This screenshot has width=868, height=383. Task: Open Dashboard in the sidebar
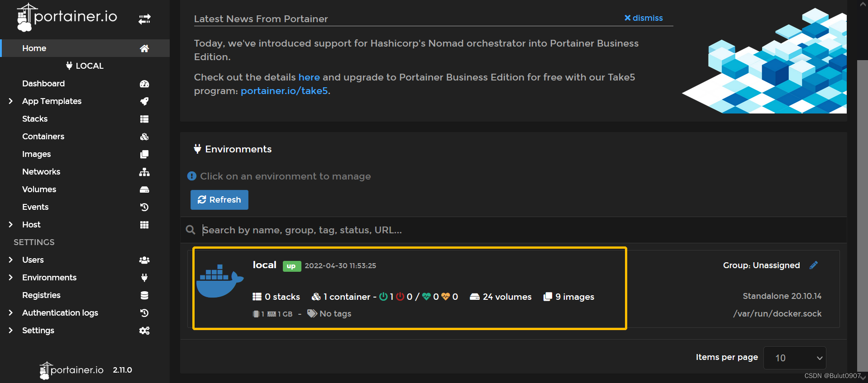point(43,83)
